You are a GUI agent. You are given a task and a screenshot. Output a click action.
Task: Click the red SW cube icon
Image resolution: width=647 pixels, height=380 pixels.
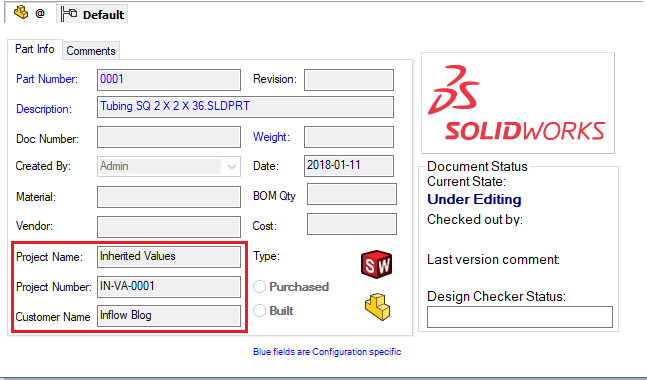pyautogui.click(x=376, y=264)
